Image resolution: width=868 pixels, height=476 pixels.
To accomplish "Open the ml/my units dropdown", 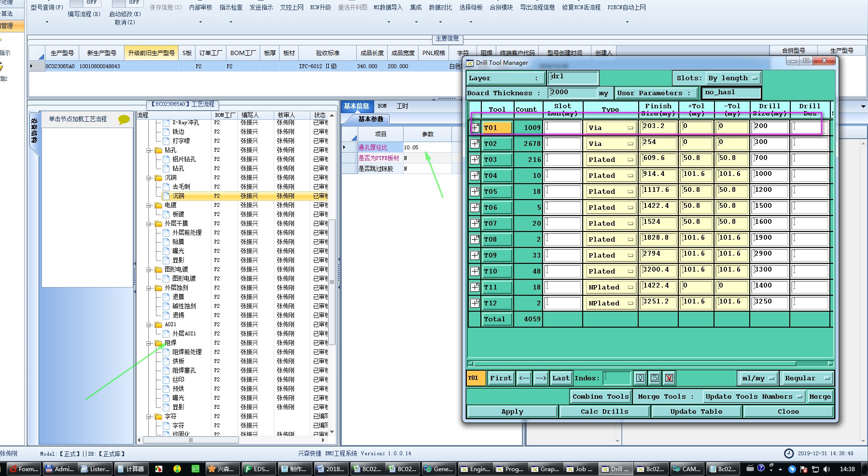I will click(x=757, y=378).
